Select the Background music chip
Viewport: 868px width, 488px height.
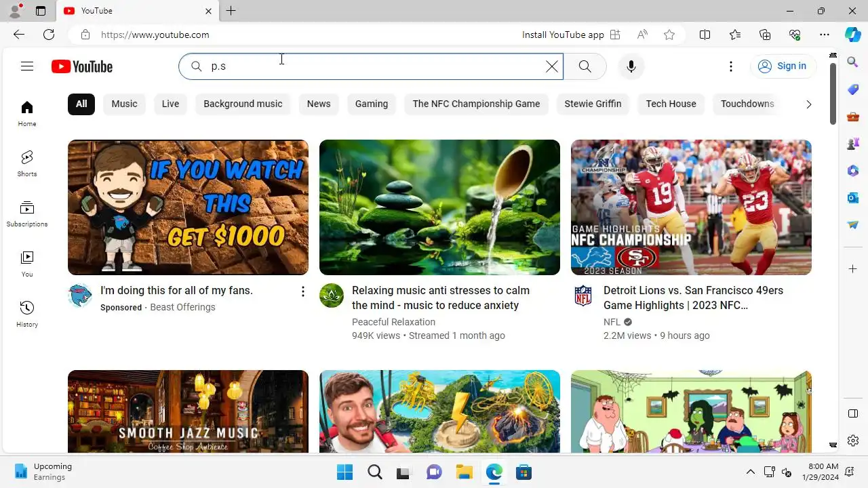point(243,104)
